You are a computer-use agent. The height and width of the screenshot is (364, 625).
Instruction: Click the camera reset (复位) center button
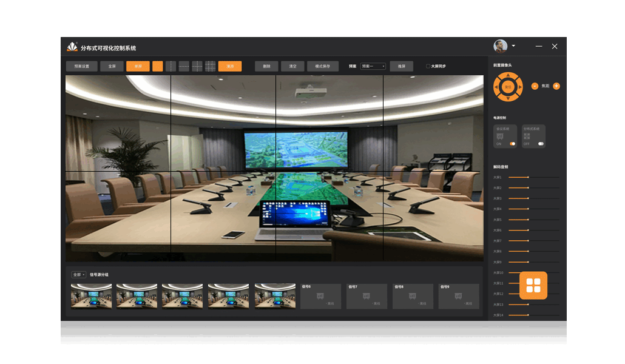tap(508, 87)
